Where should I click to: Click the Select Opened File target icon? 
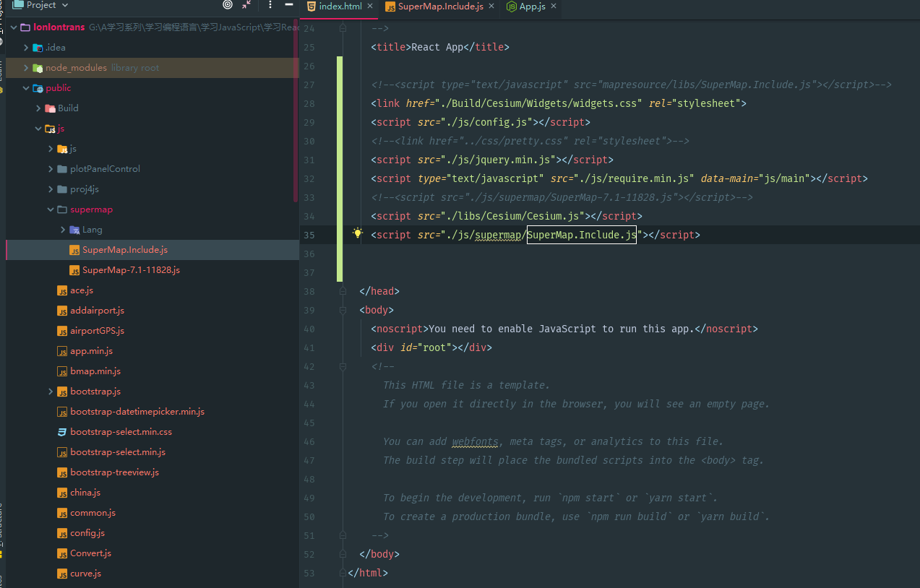pyautogui.click(x=228, y=5)
